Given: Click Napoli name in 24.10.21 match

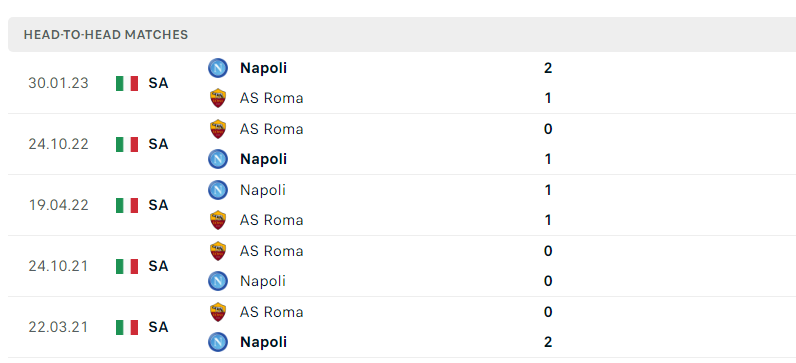Looking at the screenshot, I should (x=263, y=281).
